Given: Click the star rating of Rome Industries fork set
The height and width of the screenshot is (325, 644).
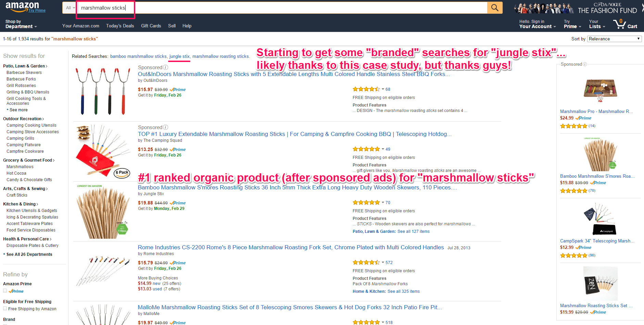Looking at the screenshot, I should coord(366,263).
